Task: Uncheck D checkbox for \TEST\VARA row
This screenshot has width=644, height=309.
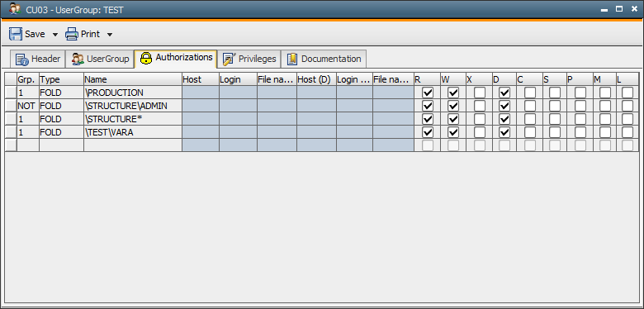Action: [x=504, y=132]
